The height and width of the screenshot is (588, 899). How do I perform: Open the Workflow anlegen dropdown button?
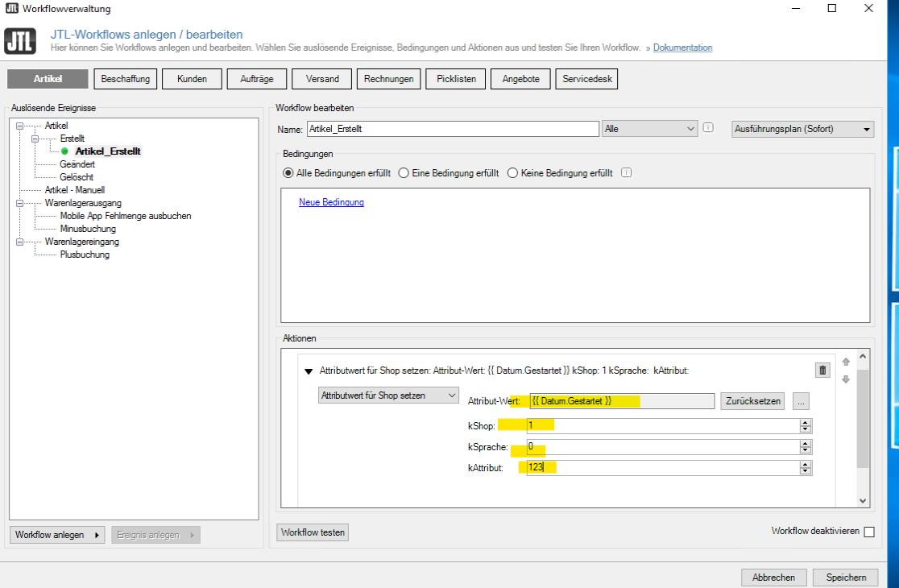click(57, 535)
